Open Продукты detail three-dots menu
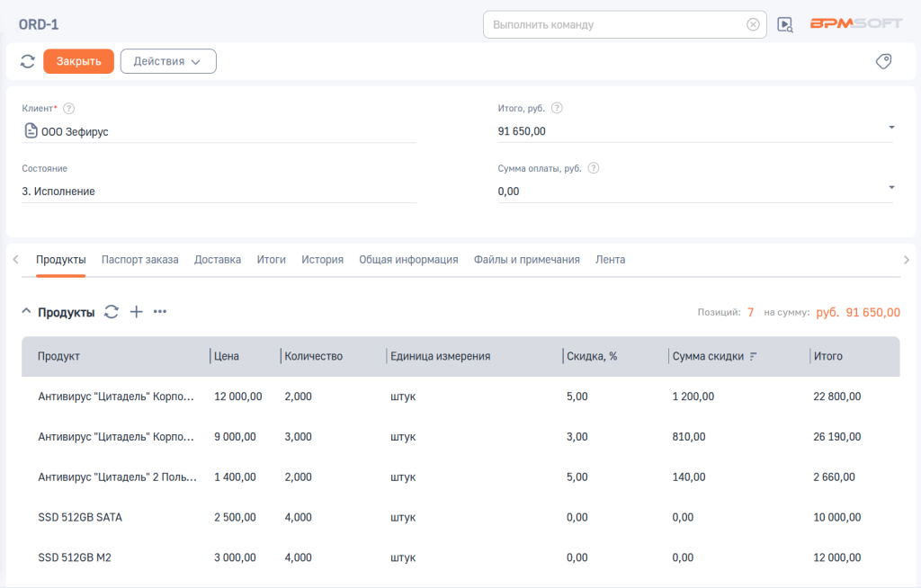This screenshot has height=588, width=921. (160, 311)
